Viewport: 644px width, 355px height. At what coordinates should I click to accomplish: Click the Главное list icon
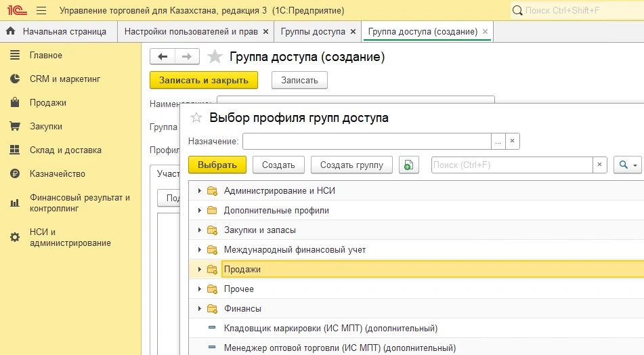click(x=15, y=55)
